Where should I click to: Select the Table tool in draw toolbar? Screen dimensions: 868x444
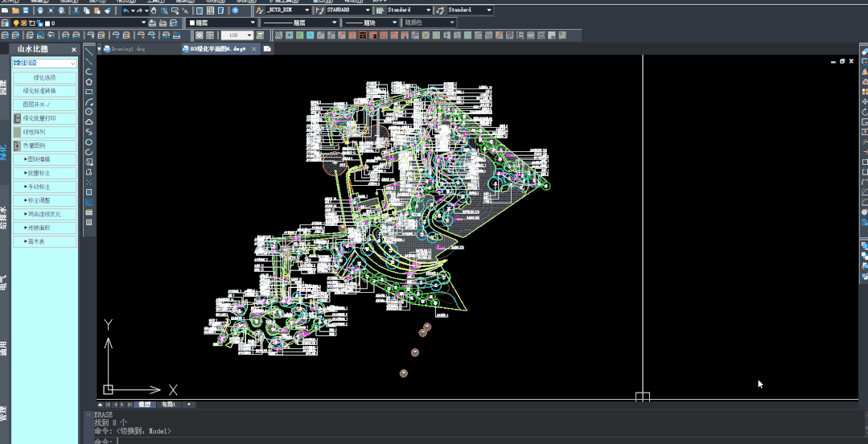tap(89, 212)
